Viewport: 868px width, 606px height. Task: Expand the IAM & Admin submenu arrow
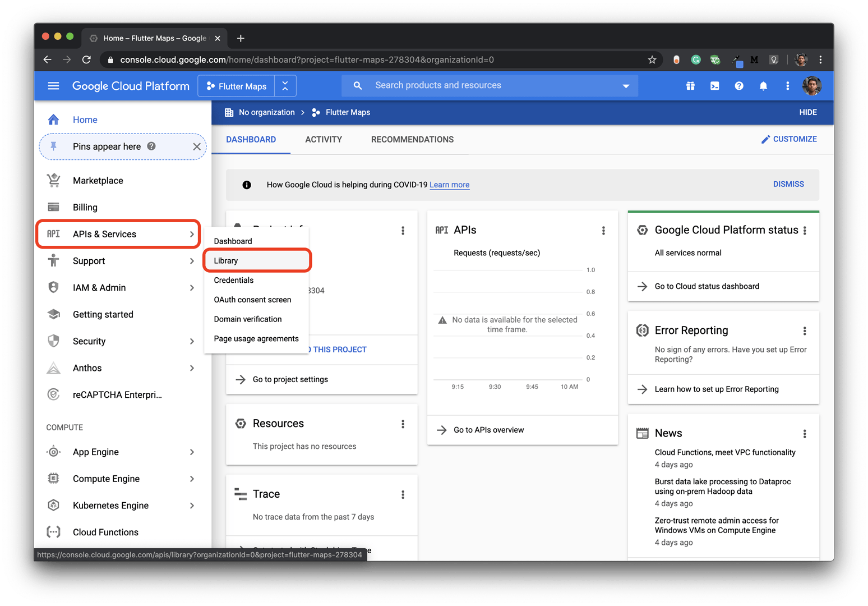191,288
